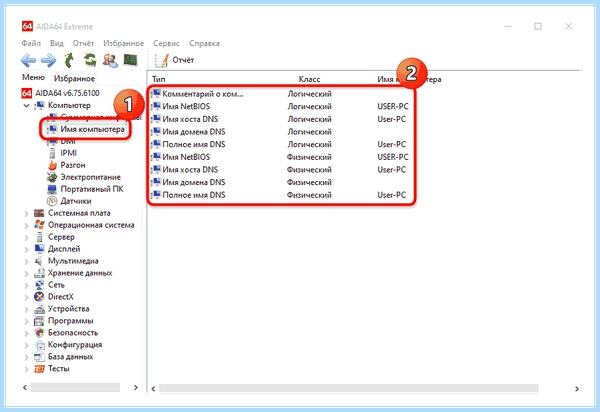
Task: Click the Конфигурация icon
Action: point(39,345)
